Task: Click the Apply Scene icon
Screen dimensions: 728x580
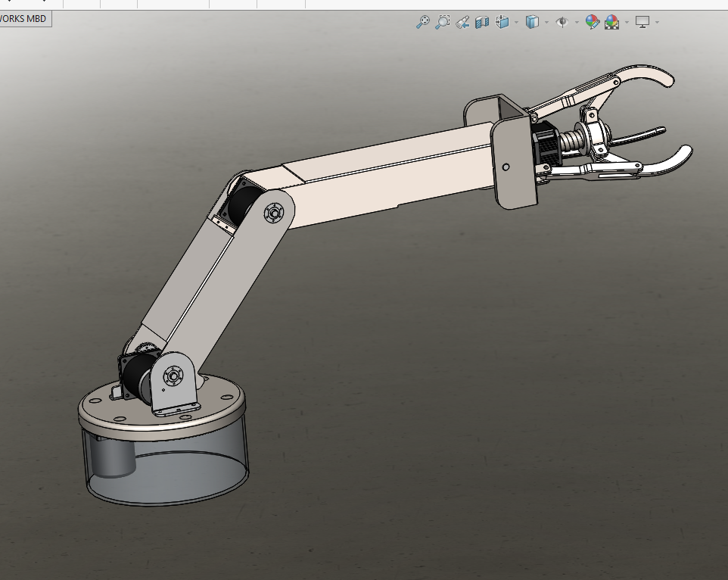Action: 612,22
